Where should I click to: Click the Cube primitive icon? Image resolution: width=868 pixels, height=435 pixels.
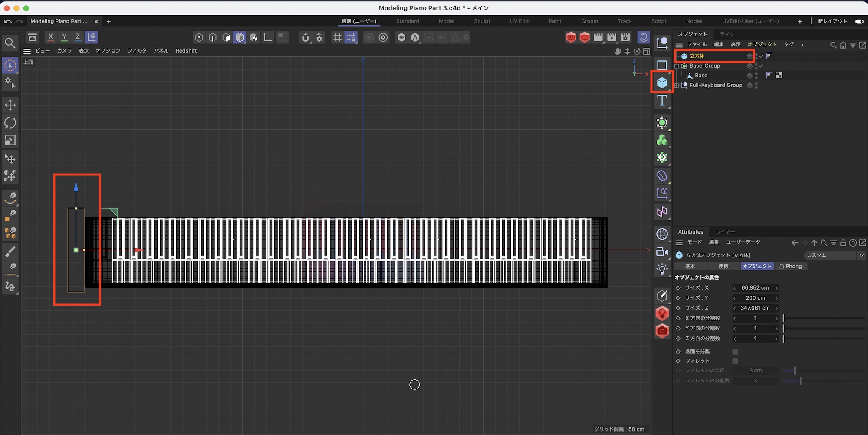coord(662,82)
